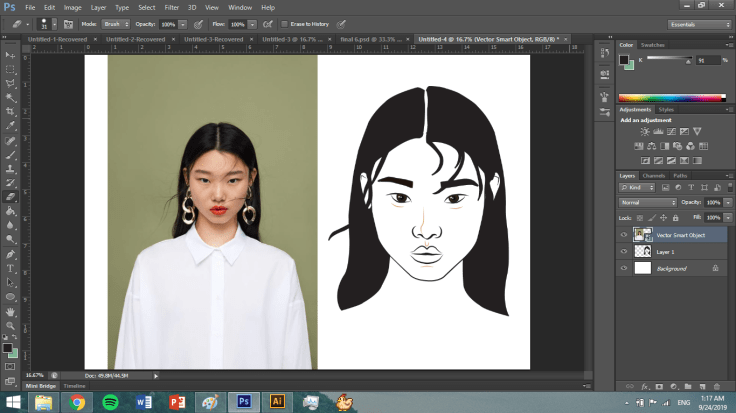This screenshot has height=413, width=736.
Task: Open the layer blending mode Normal dropdown
Action: 648,202
